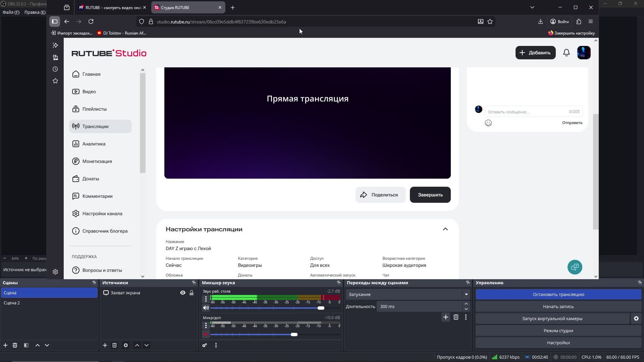Open the browser tabs list chevron
The image size is (644, 362).
point(532,7)
